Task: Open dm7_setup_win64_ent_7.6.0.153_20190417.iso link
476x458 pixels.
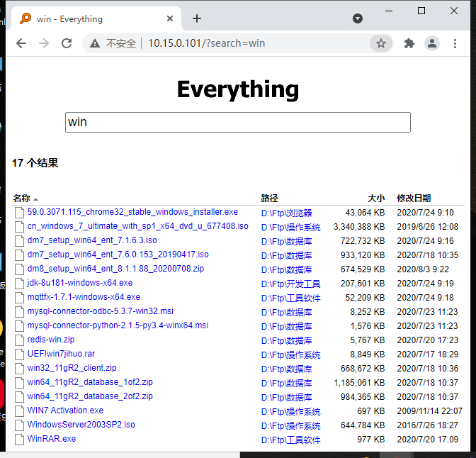Action: (x=118, y=255)
